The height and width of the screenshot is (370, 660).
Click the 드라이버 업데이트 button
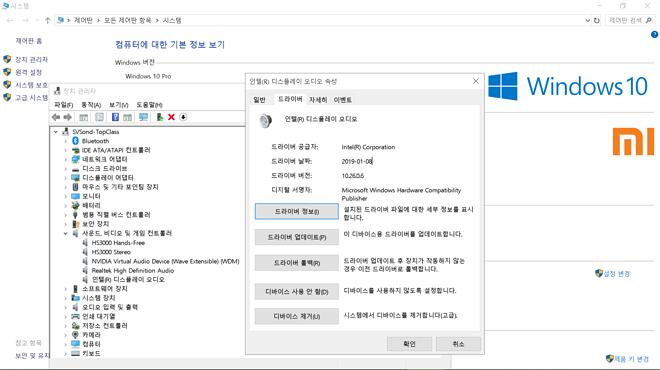pyautogui.click(x=296, y=237)
